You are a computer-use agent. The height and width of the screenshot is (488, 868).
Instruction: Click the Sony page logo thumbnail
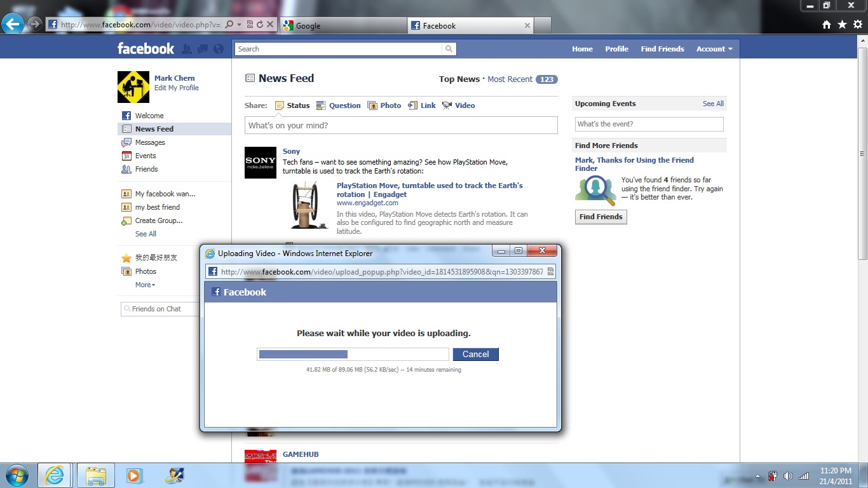point(261,163)
